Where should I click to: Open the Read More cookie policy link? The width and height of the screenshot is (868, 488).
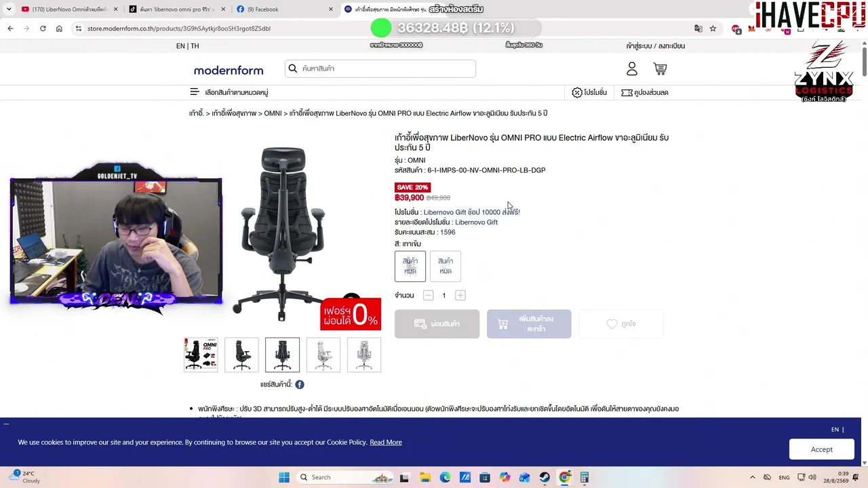tap(386, 443)
